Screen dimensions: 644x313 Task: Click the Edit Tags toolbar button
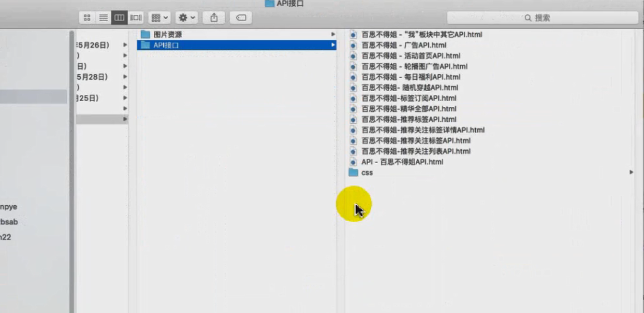tap(241, 18)
